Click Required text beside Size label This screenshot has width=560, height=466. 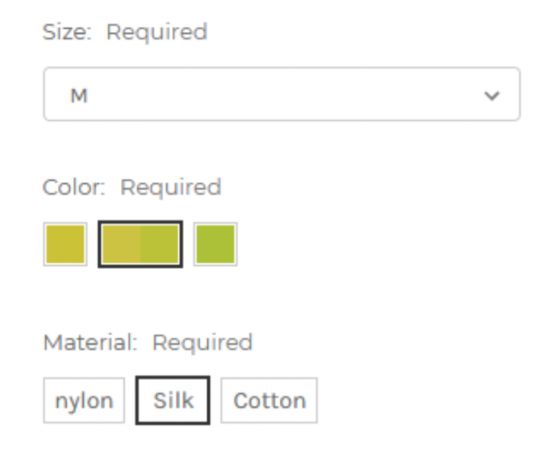coord(157,33)
